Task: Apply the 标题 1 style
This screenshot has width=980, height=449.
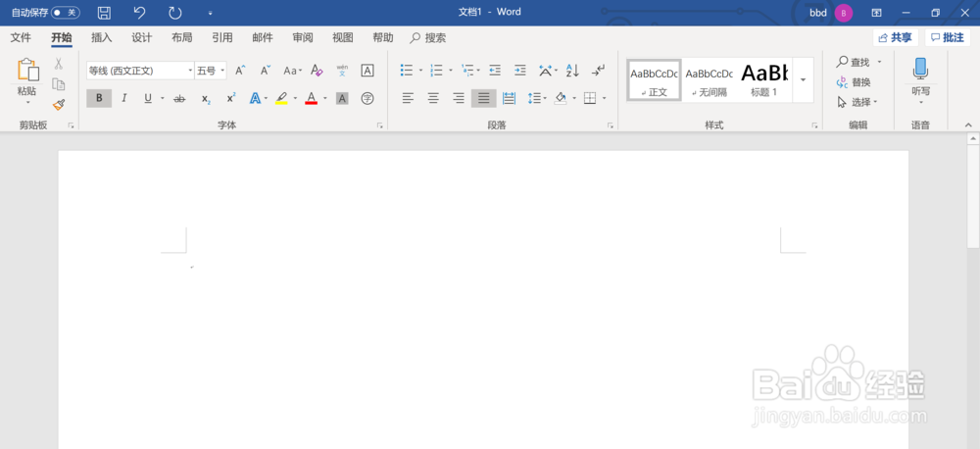Action: [x=764, y=80]
